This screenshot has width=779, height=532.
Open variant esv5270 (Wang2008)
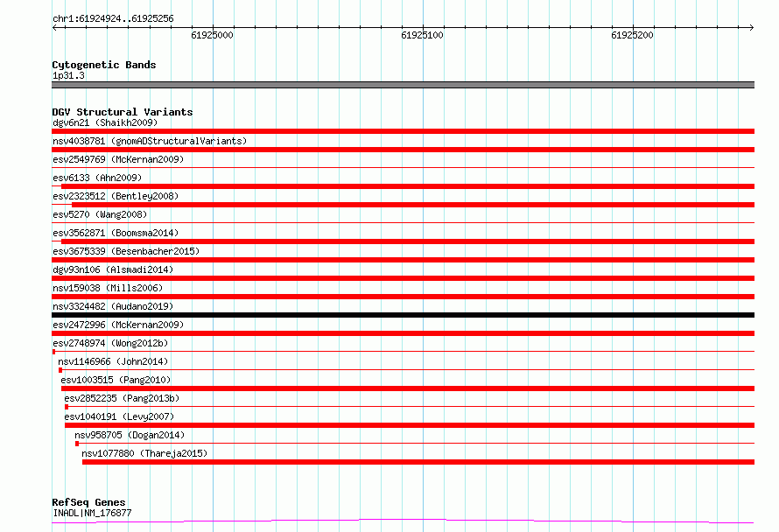coord(100,214)
